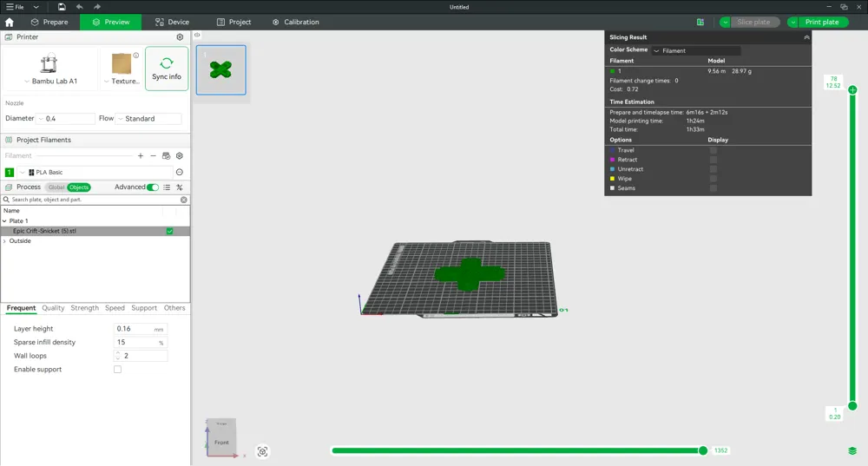The height and width of the screenshot is (466, 868).
Task: Click the Wall loops stepper arrows
Action: (x=118, y=356)
